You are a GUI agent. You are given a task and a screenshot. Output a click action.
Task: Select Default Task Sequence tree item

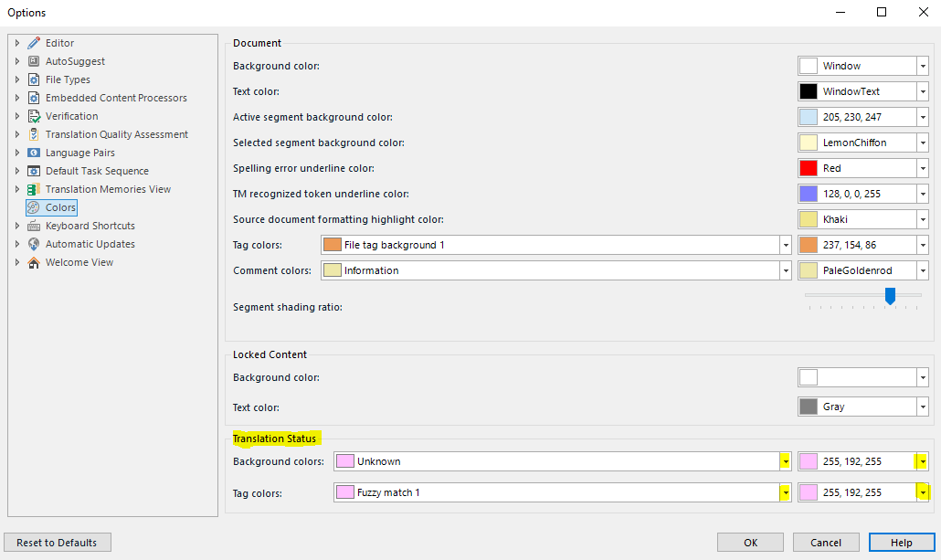coord(97,171)
